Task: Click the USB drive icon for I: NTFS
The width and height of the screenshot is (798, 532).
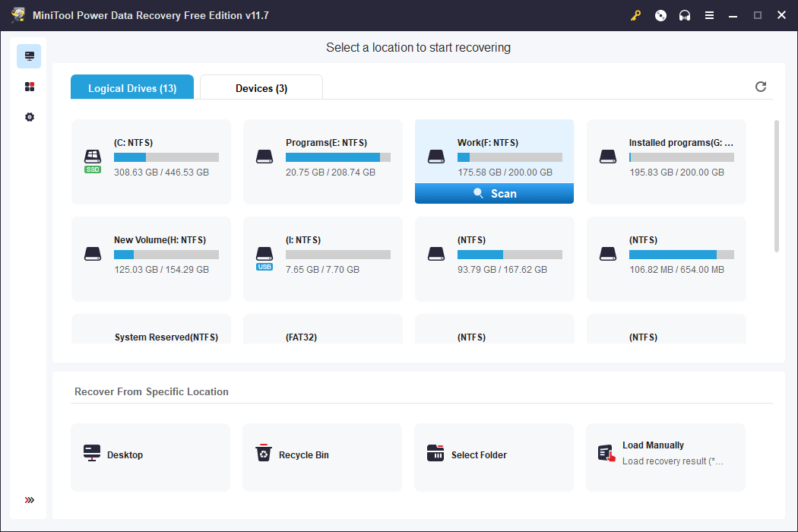Action: click(x=264, y=258)
